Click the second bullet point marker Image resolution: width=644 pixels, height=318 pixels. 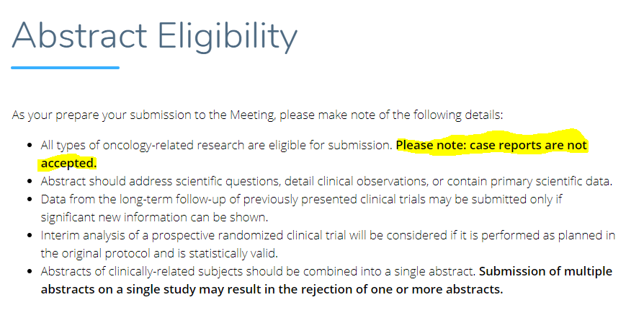[x=29, y=181]
